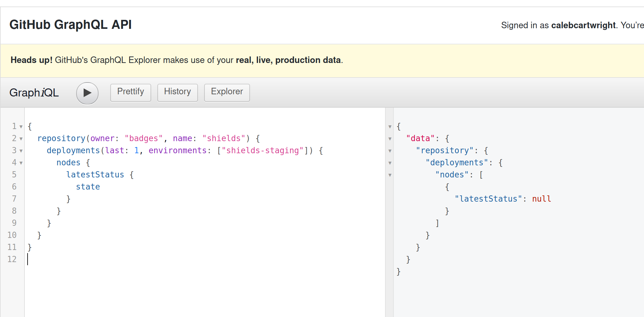The image size is (644, 317).
Task: Click the "shields-staging" string in query
Action: (x=263, y=150)
